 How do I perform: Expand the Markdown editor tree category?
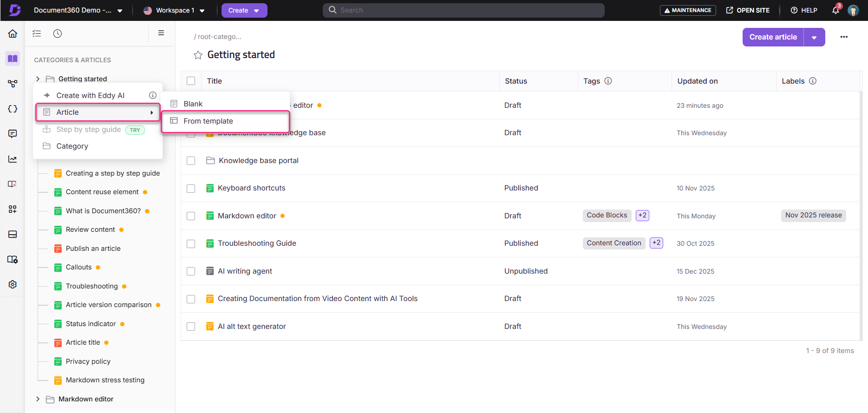pyautogui.click(x=38, y=399)
